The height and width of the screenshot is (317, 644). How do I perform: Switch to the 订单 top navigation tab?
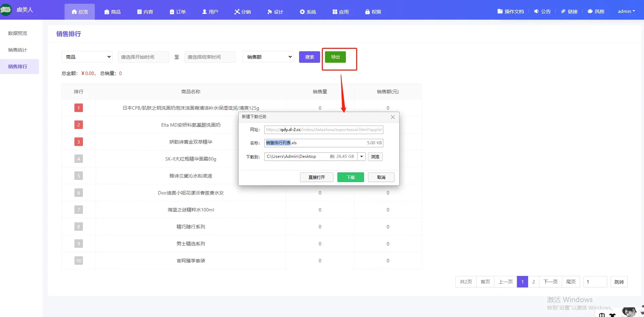point(177,12)
